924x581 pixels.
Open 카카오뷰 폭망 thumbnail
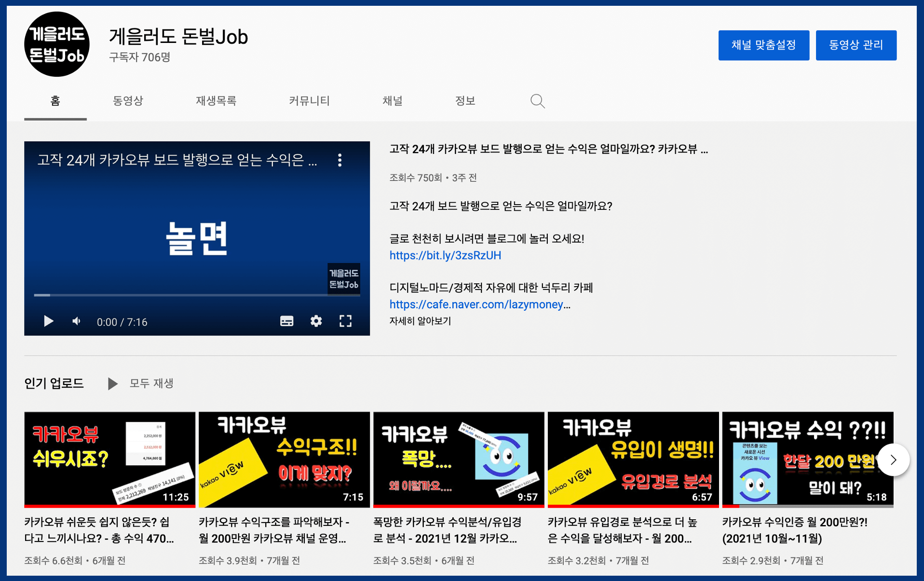tap(459, 460)
